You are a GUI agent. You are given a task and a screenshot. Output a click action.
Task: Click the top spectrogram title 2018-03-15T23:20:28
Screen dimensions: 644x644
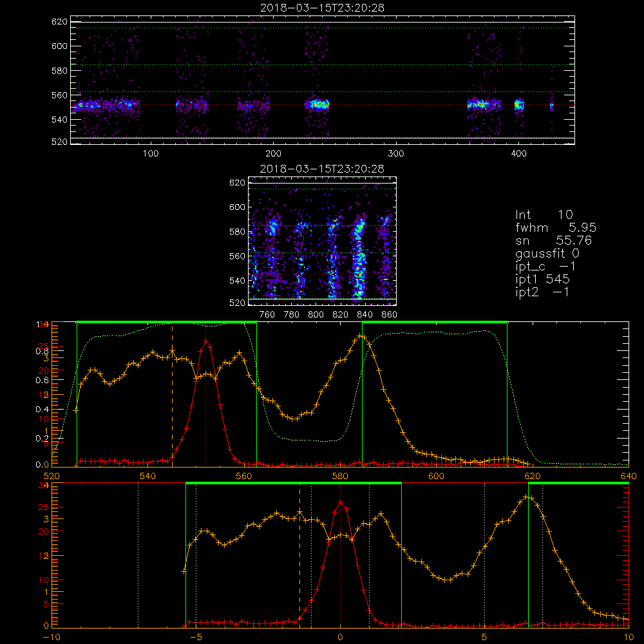click(322, 8)
